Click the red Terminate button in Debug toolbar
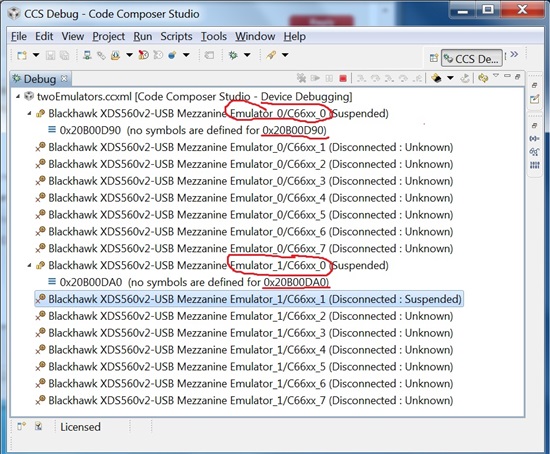This screenshot has height=454, width=550. tap(343, 78)
